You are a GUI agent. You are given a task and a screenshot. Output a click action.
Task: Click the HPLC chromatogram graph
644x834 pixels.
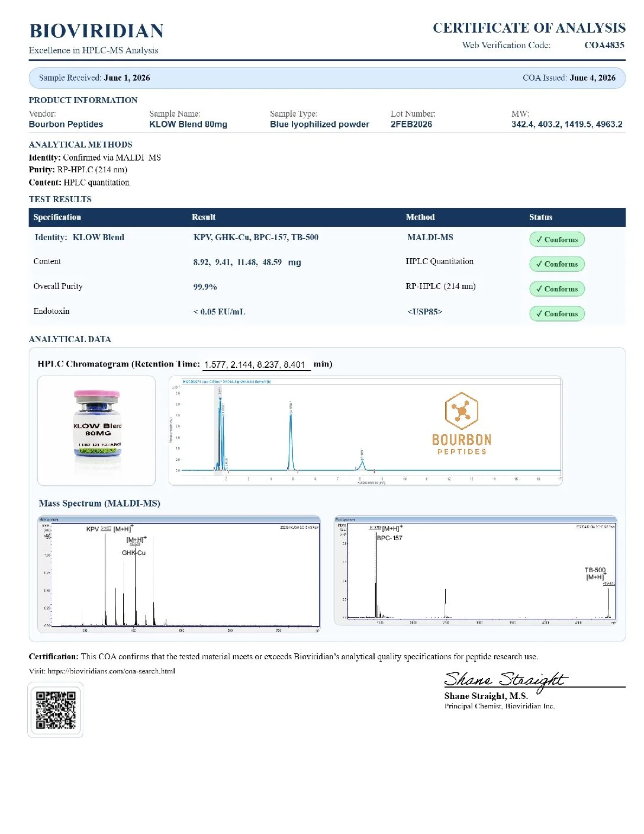pos(365,431)
